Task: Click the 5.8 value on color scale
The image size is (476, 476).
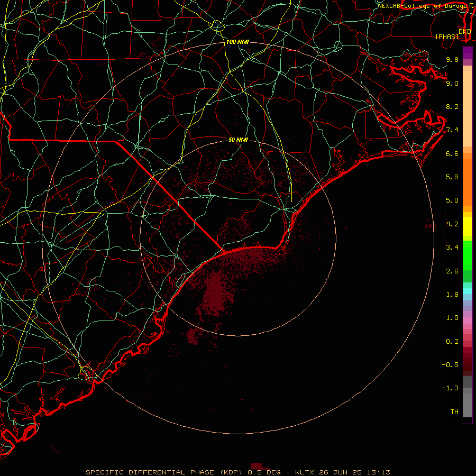Action: 452,177
